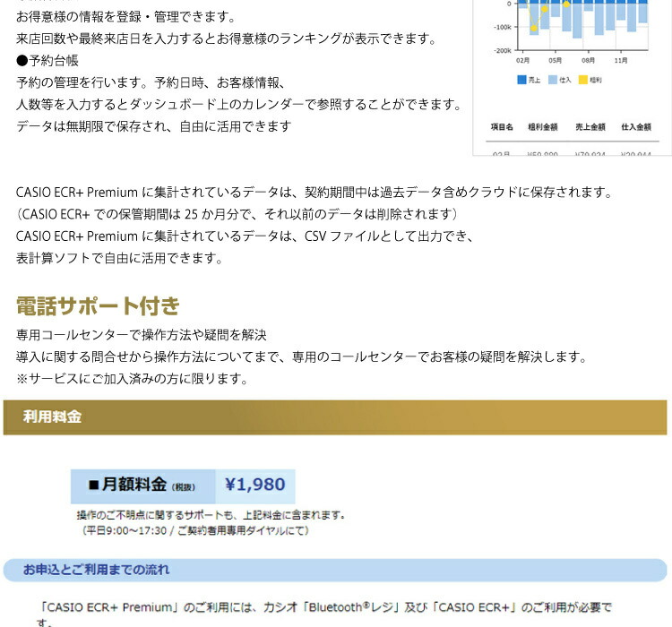
Task: Click the line 専用コールセンターで操作方法や疑問を解決
Action: click(x=141, y=335)
